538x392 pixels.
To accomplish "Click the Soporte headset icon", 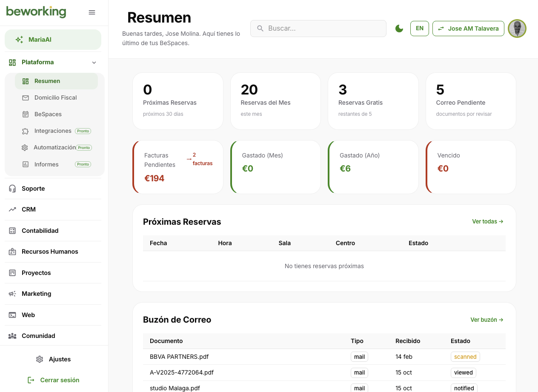I will (12, 189).
